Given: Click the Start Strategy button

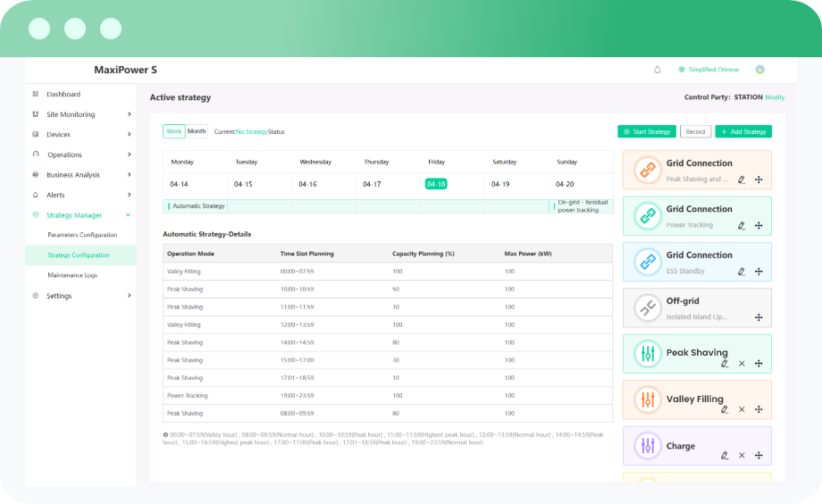Looking at the screenshot, I should coord(647,131).
